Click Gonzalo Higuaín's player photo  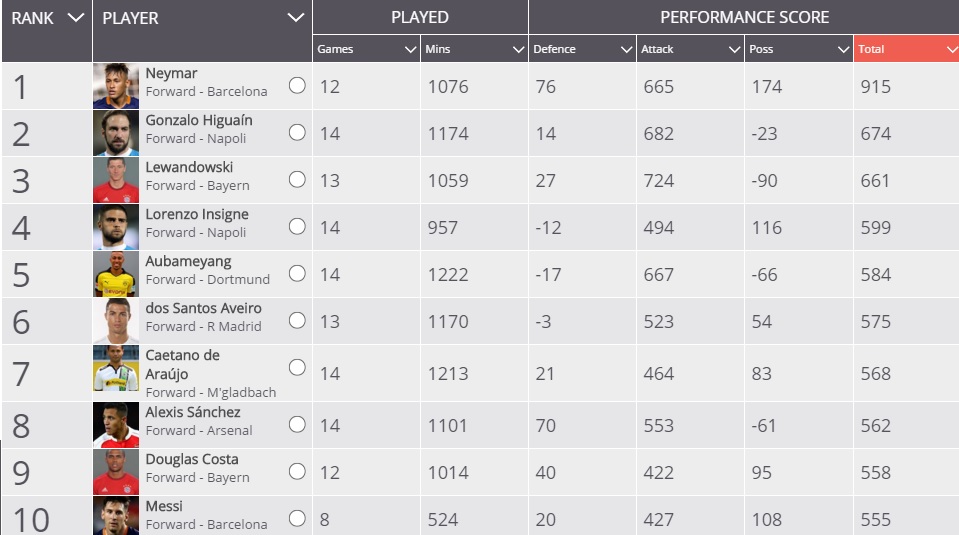point(116,133)
